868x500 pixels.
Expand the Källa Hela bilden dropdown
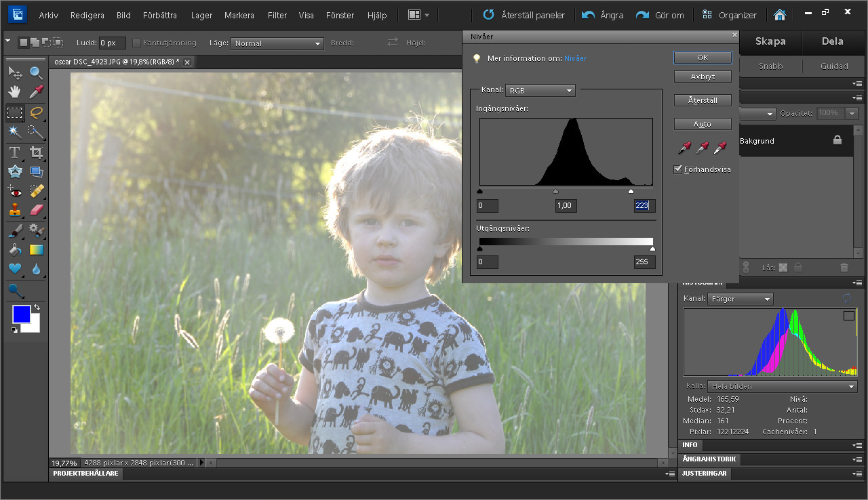point(783,386)
